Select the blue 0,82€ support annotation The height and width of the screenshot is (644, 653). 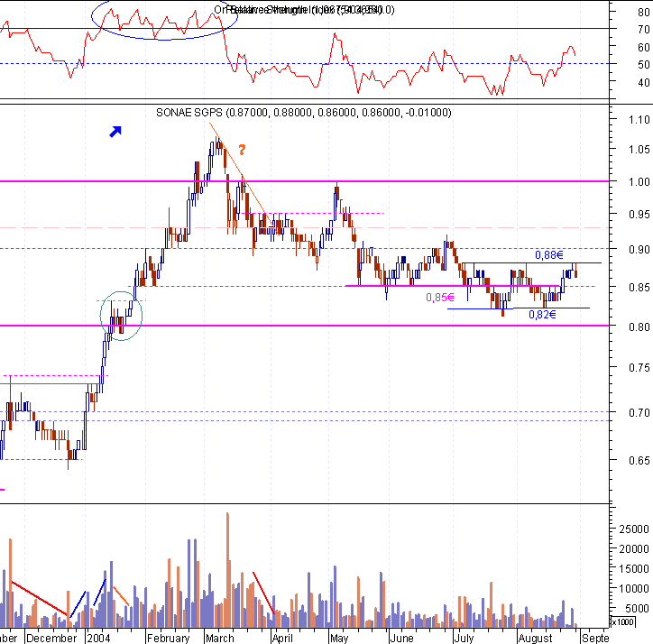pyautogui.click(x=542, y=315)
